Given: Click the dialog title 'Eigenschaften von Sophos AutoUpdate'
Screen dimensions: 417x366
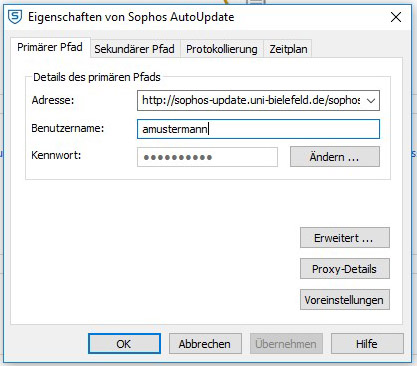Looking at the screenshot, I should click(131, 17).
